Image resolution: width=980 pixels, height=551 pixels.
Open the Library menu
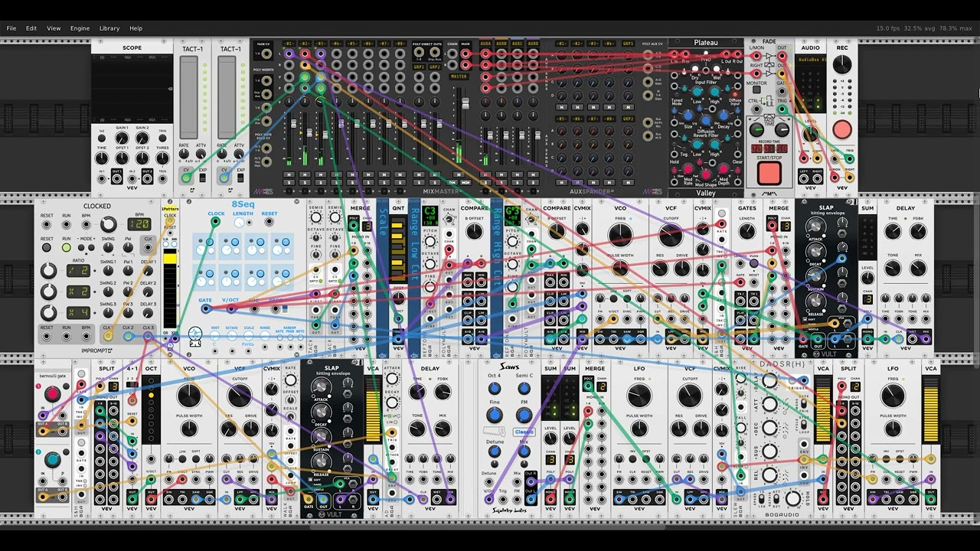(109, 28)
